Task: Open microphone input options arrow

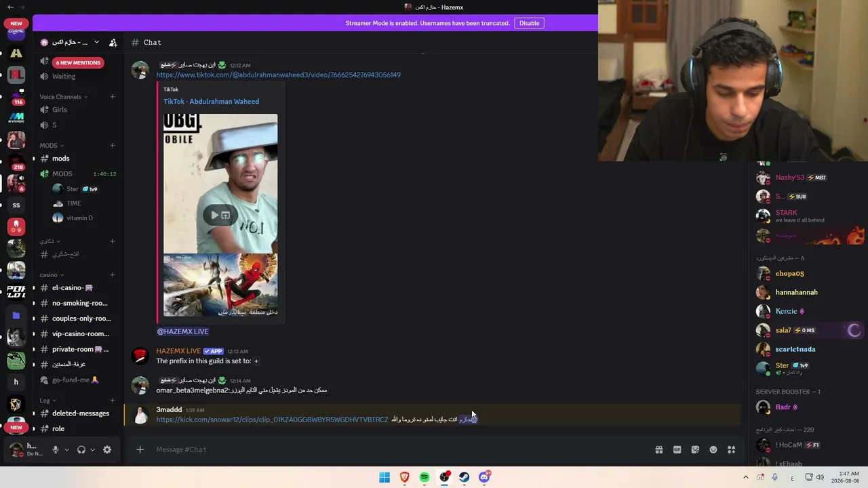Action: [66, 449]
